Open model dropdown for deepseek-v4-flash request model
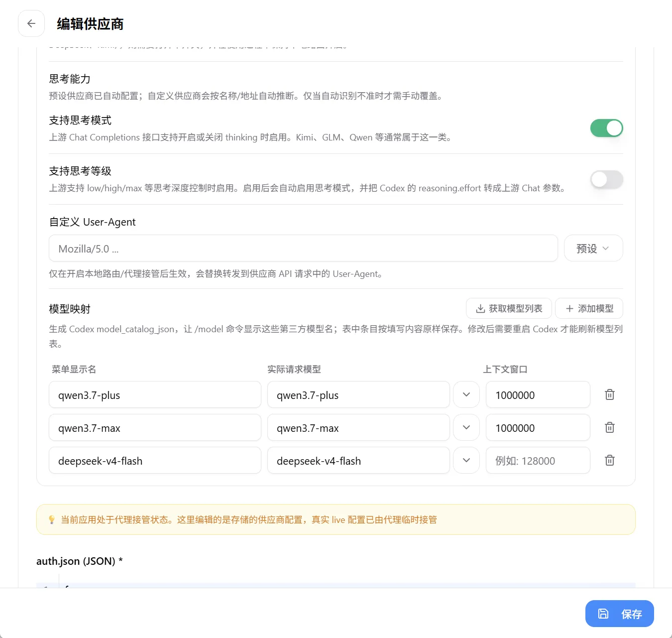Screen dimensions: 672x638 [x=466, y=461]
